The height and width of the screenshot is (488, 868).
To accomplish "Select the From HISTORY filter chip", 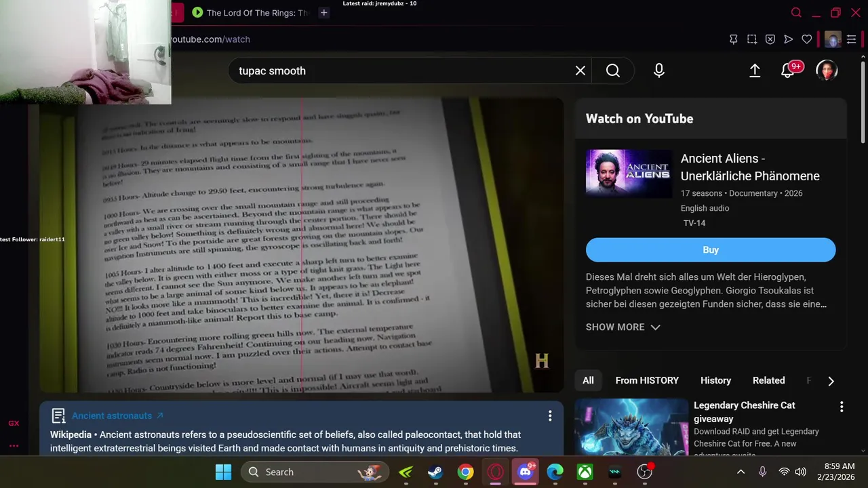I will tap(647, 380).
